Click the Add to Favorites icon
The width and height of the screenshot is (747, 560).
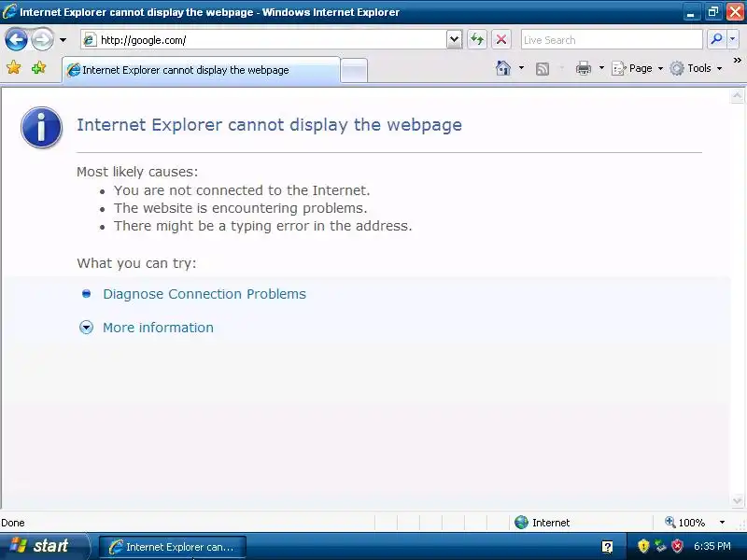(x=38, y=67)
